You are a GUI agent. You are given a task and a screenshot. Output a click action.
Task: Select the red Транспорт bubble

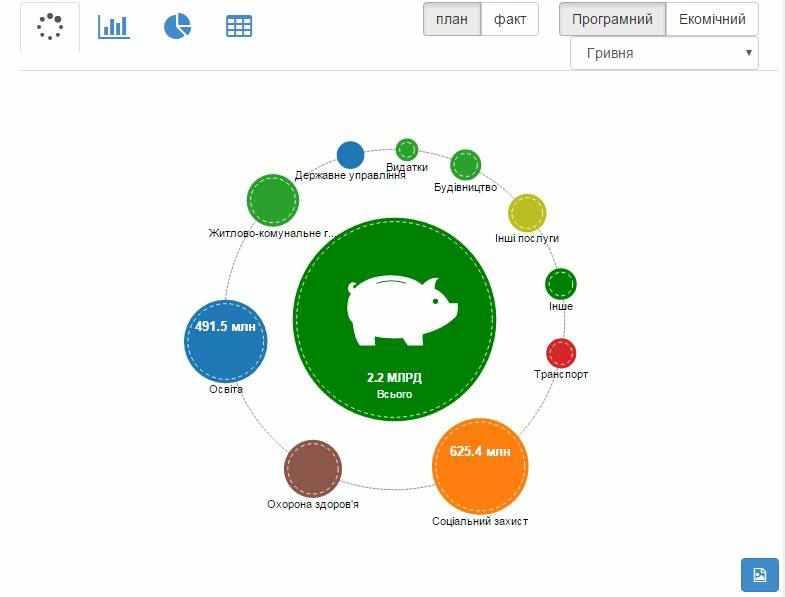pos(561,353)
